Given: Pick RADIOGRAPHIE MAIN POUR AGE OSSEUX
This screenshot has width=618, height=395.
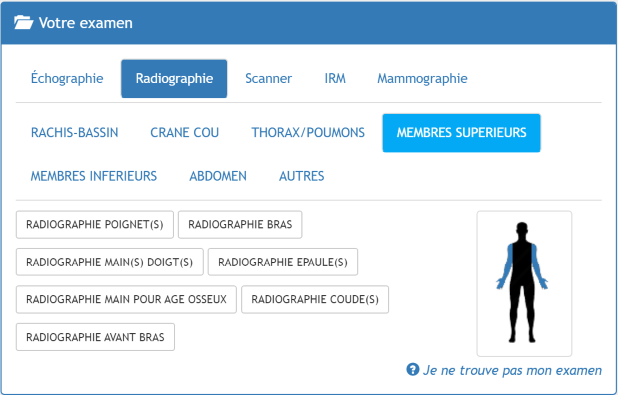Looking at the screenshot, I should click(126, 299).
